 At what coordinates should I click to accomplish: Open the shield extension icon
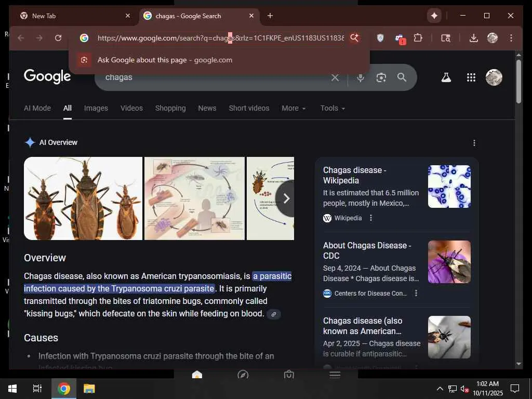380,38
